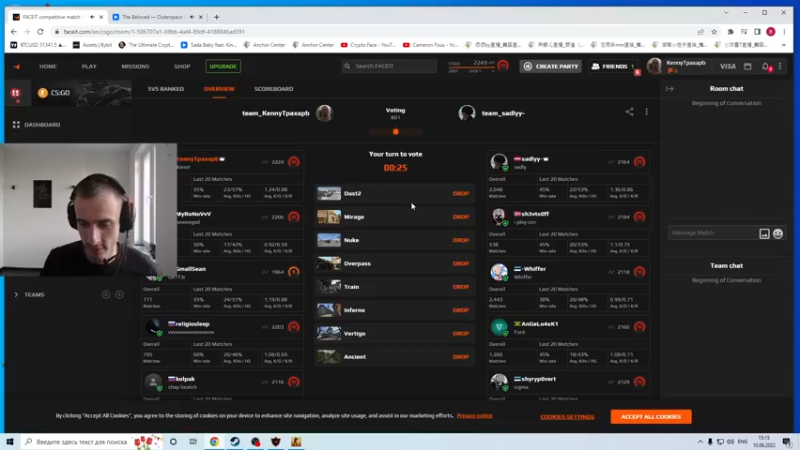
Task: Open match options three-dot menu
Action: coord(646,112)
